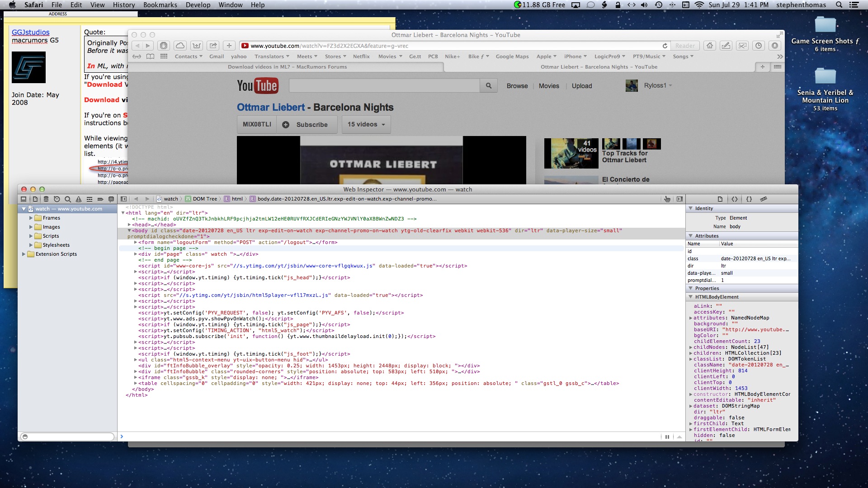Open the Log speech-bubble icon
This screenshot has width=868, height=488.
(111, 199)
